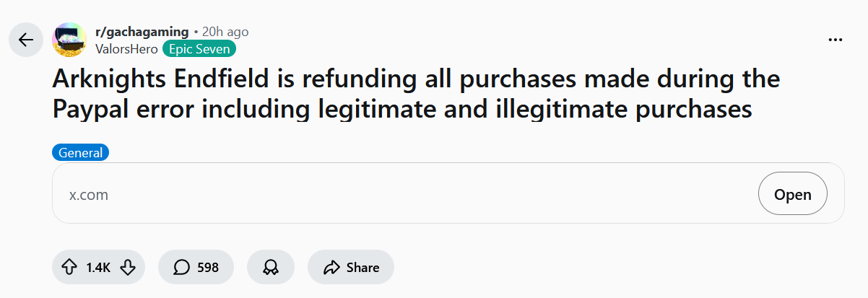Open the ValorsHero user profile
Screen dimensions: 868x298
pos(126,48)
